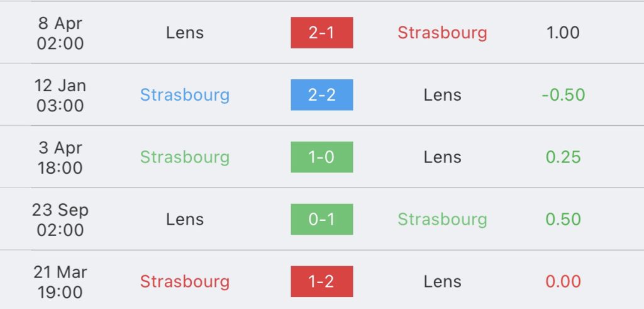Open green Strasbourg team in 23 Sep match
Viewport: 644px width, 309px height.
(442, 219)
